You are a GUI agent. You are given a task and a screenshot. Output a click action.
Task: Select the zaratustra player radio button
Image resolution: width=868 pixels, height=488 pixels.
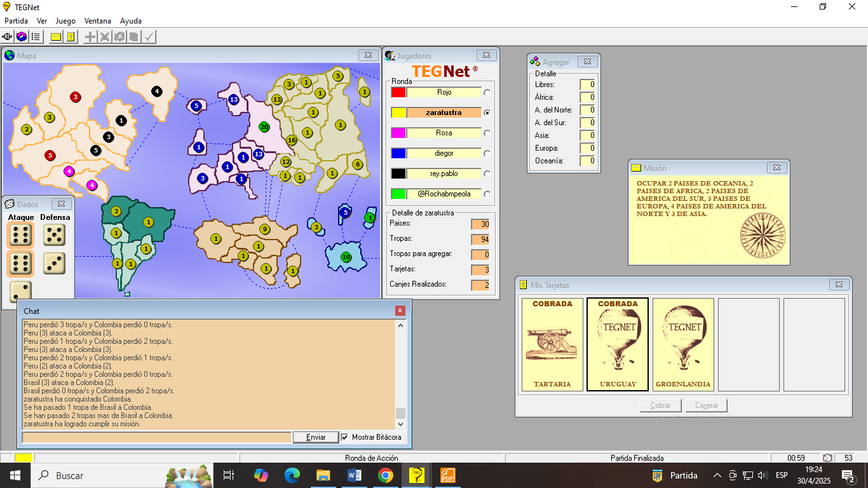click(x=487, y=112)
